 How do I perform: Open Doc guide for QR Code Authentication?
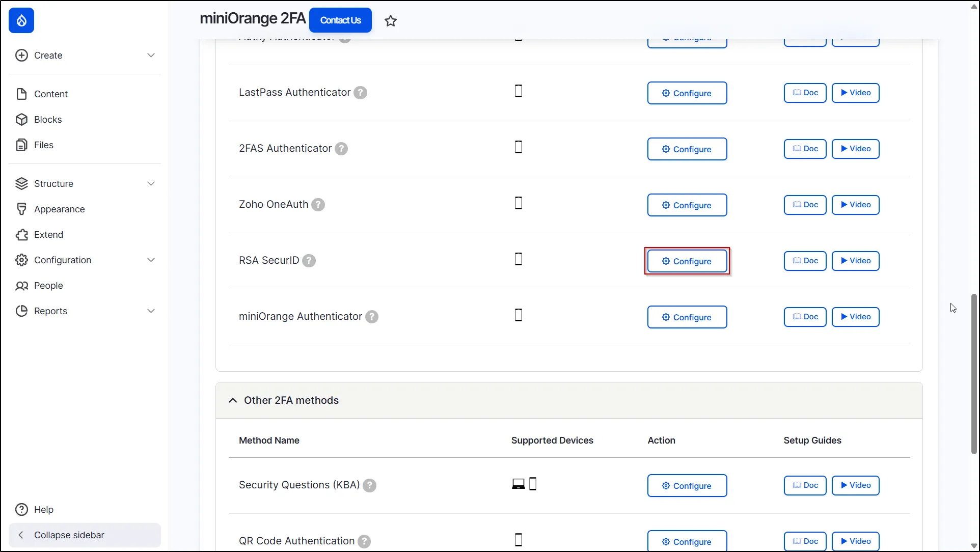[x=805, y=541]
